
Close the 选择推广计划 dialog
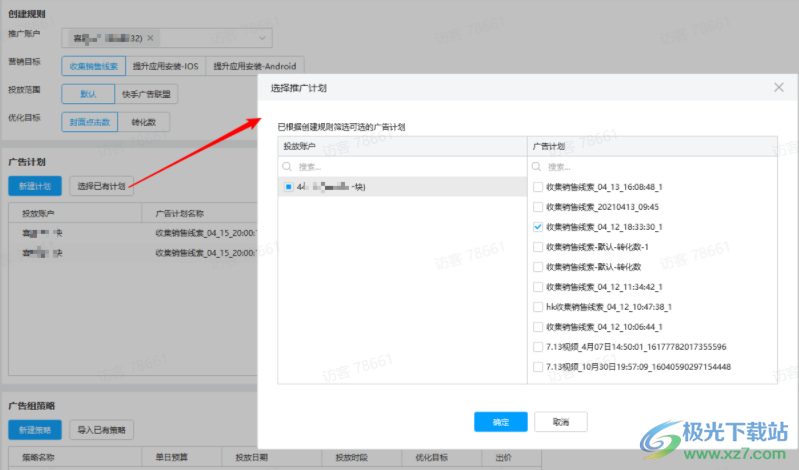[779, 88]
